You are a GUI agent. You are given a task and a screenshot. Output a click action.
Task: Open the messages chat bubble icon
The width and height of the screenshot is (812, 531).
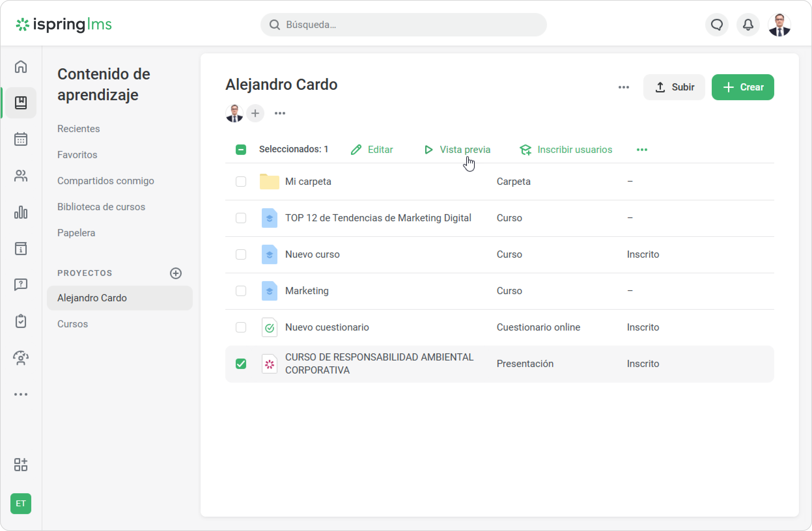(x=716, y=25)
